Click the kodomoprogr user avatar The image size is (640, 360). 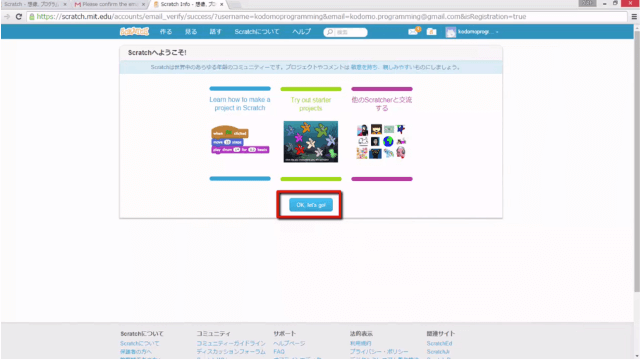[x=451, y=32]
